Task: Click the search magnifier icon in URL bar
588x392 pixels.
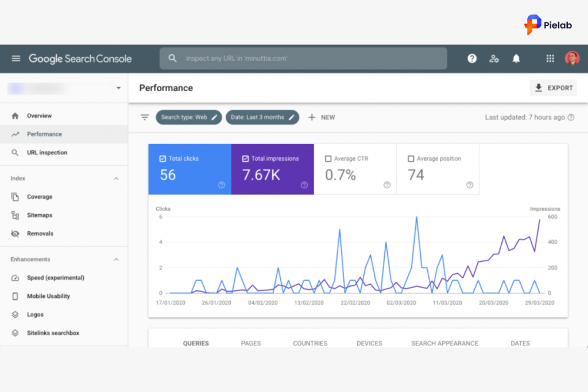Action: tap(172, 59)
